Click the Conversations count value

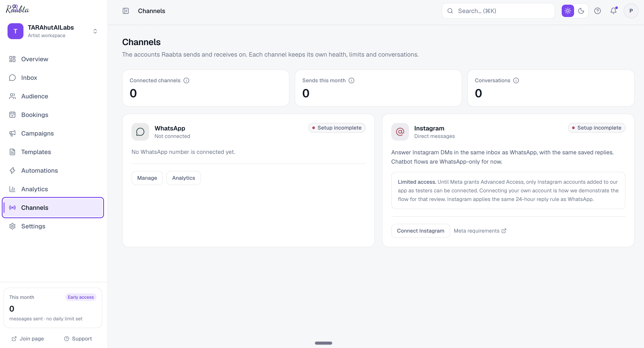(x=478, y=94)
